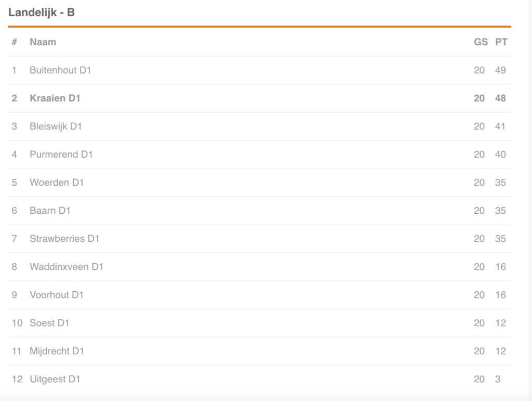This screenshot has width=532, height=401.
Task: Click the Bleiswijk D1 team name
Action: (56, 126)
